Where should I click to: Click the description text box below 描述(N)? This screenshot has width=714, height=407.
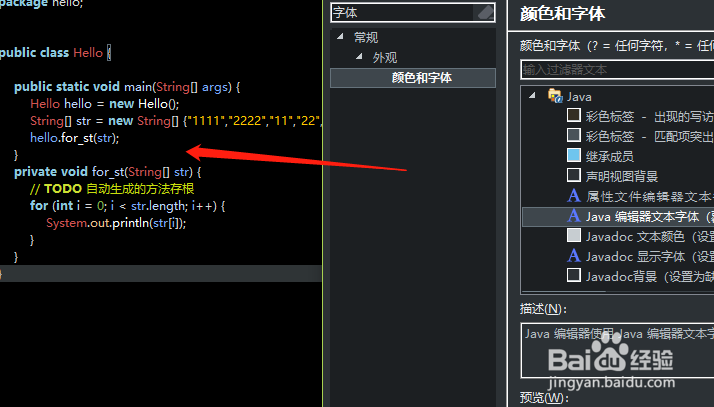pos(617,350)
